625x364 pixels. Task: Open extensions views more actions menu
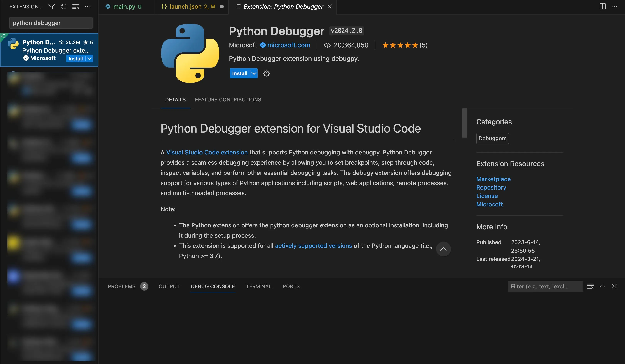pos(88,7)
